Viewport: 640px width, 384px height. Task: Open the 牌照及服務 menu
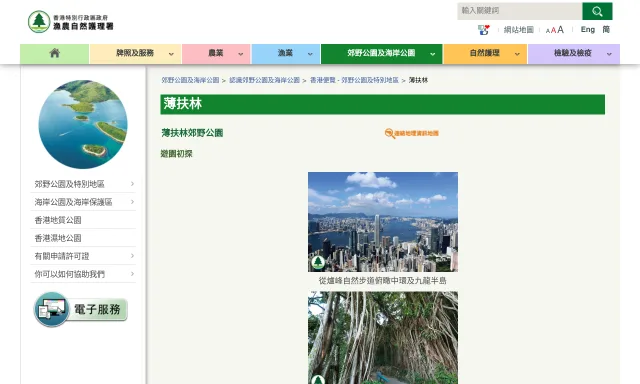tap(135, 54)
